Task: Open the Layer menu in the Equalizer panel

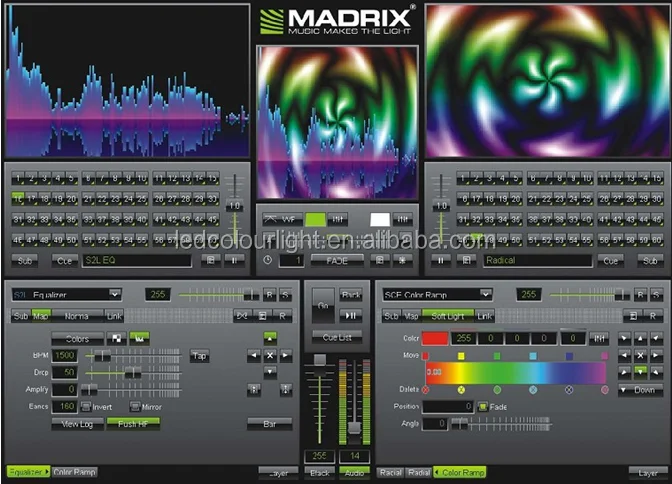Action: [279, 473]
